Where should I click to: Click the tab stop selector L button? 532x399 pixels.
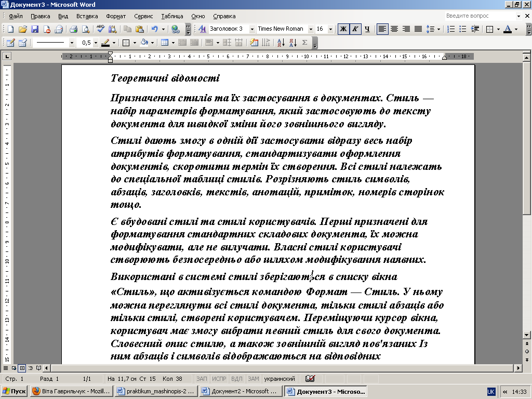coord(7,56)
